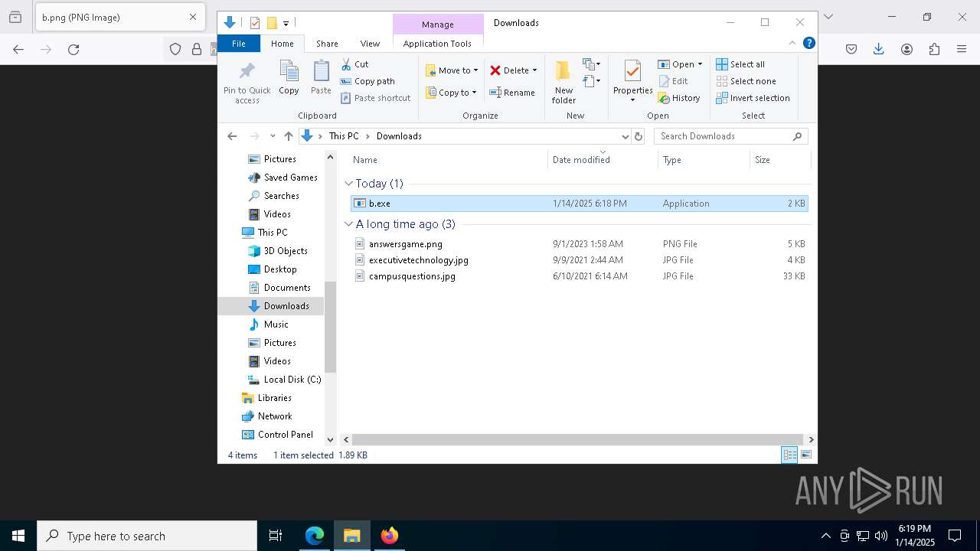
Task: Collapse the Today (1) group
Action: click(x=348, y=184)
